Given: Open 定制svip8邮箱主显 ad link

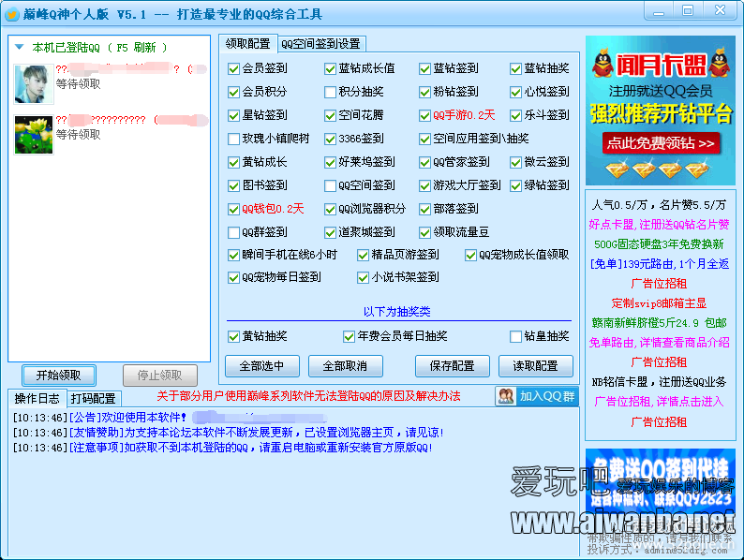Looking at the screenshot, I should click(x=659, y=303).
